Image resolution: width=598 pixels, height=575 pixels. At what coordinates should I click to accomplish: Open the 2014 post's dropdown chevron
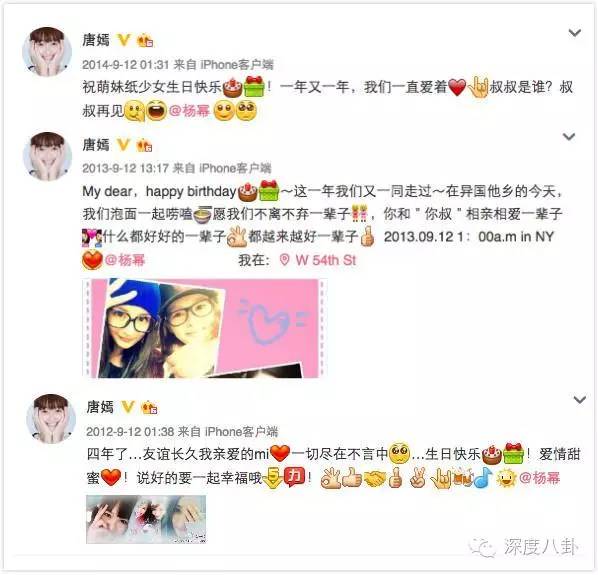coord(575,33)
